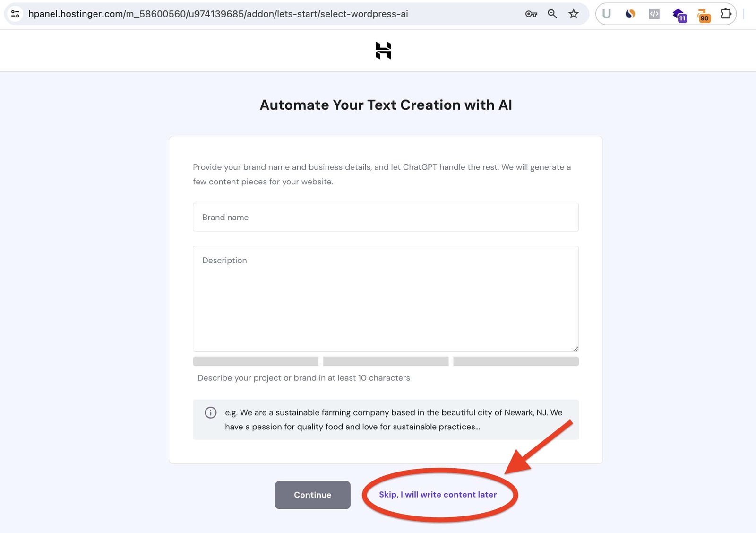This screenshot has height=533, width=756.
Task: Select Skip, I will write content later
Action: pos(438,494)
